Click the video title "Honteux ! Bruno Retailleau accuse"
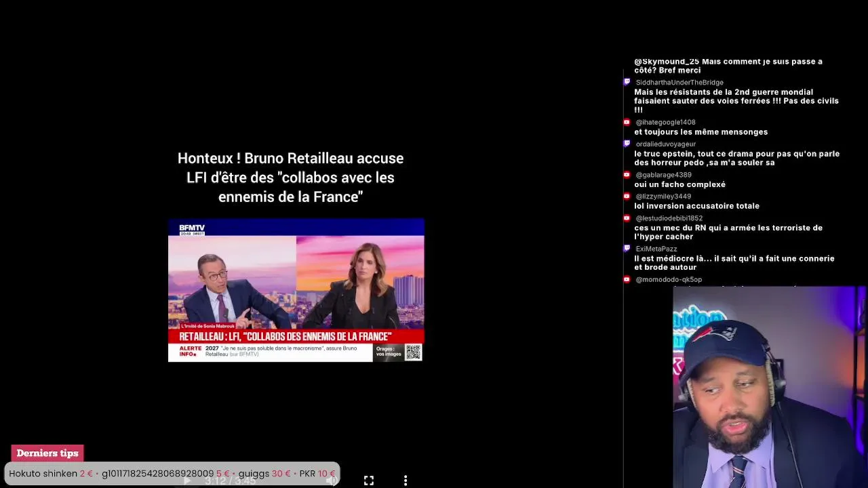The width and height of the screenshot is (868, 488). 290,158
